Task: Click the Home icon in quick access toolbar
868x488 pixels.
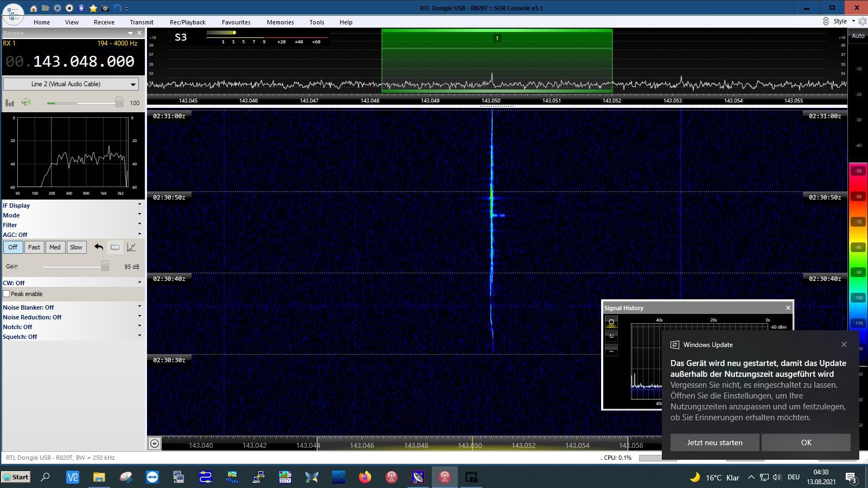Action: pyautogui.click(x=34, y=8)
